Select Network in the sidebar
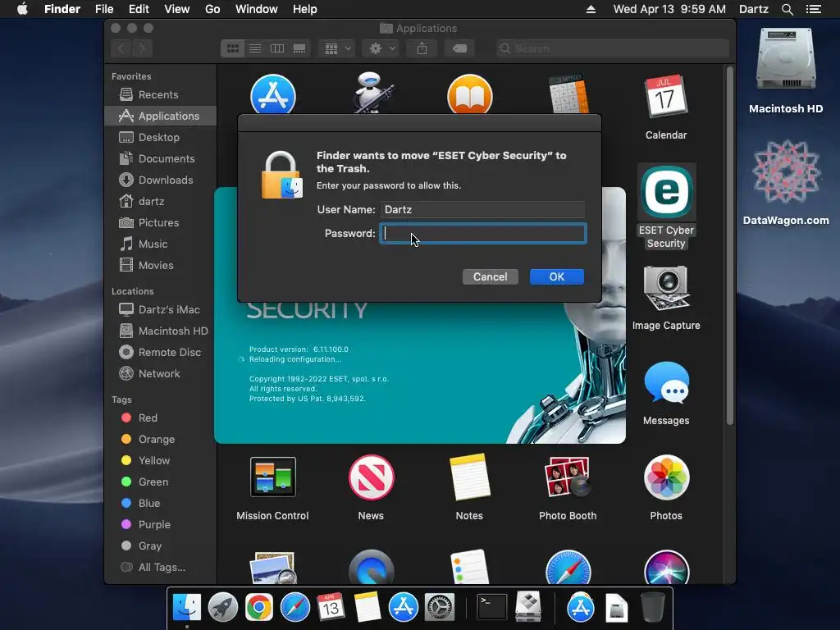Image resolution: width=840 pixels, height=630 pixels. click(x=161, y=374)
